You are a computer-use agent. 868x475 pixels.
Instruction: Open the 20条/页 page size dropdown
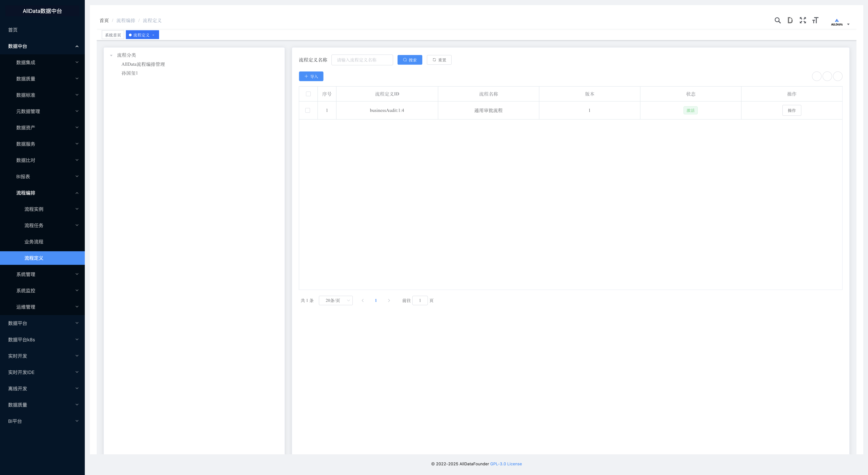click(x=336, y=301)
